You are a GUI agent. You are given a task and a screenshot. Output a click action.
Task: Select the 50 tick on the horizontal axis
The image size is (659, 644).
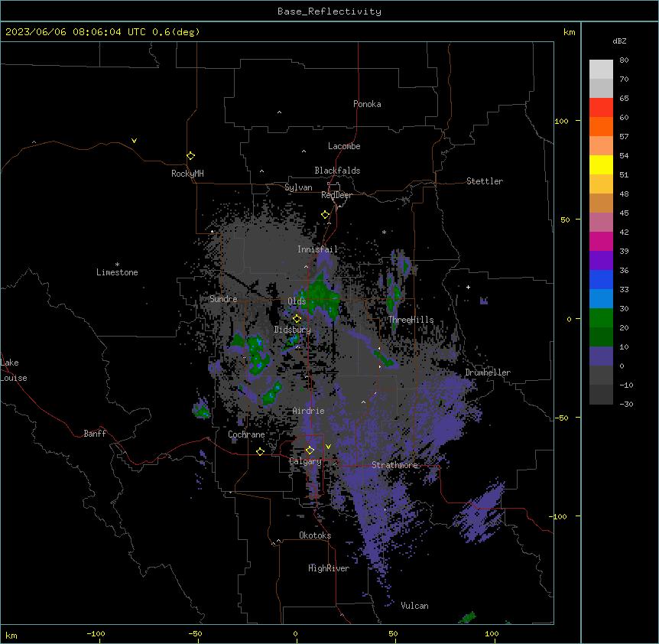click(394, 633)
